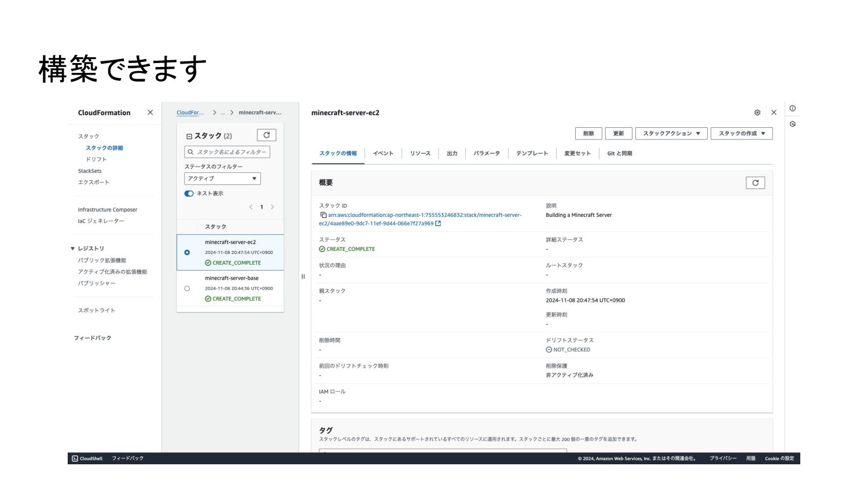Click the 更新 button

[619, 134]
